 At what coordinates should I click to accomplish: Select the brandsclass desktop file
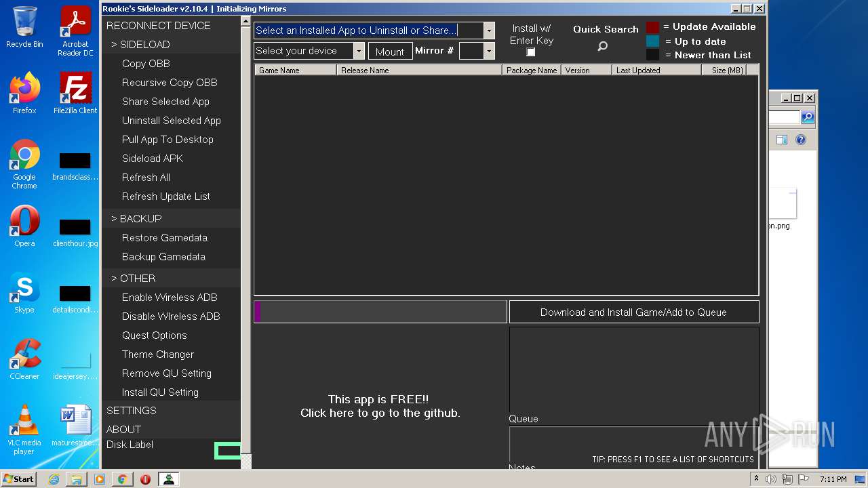pyautogui.click(x=75, y=167)
